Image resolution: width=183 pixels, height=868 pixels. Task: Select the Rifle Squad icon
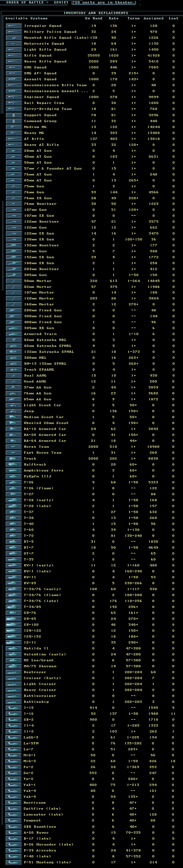click(14, 56)
